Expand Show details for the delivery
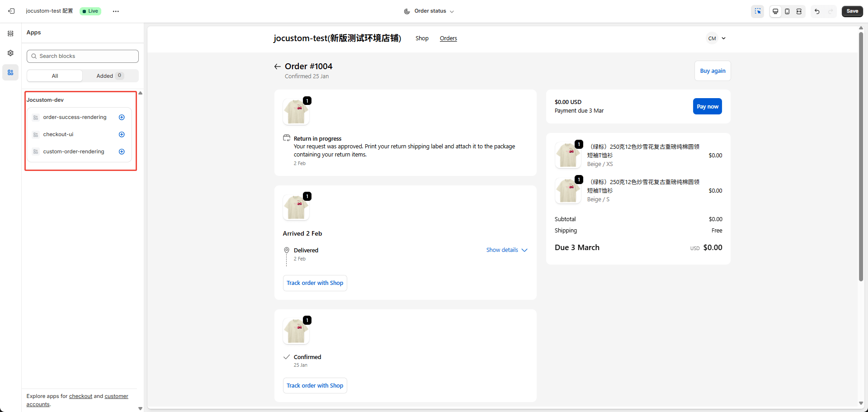The image size is (868, 412). pyautogui.click(x=506, y=250)
